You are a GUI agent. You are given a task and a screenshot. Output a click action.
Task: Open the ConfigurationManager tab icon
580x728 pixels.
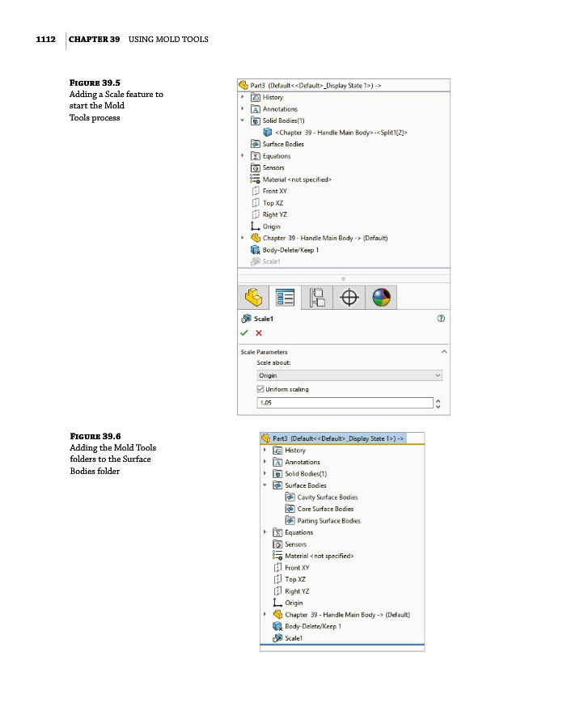pyautogui.click(x=316, y=298)
